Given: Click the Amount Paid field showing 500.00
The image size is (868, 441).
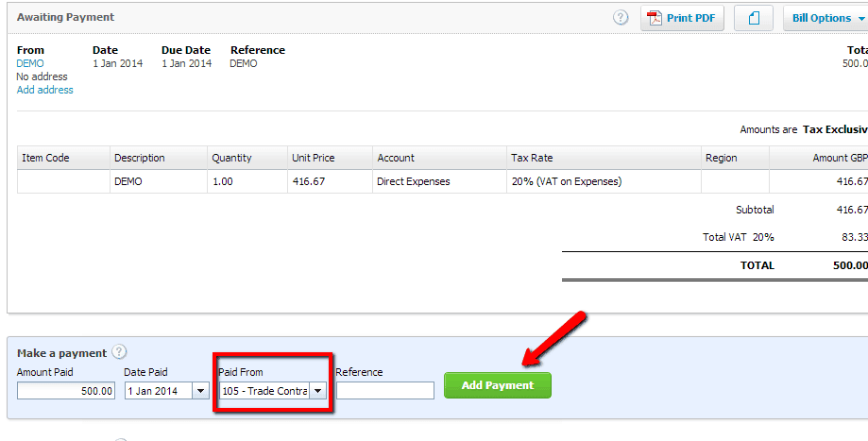Looking at the screenshot, I should (x=66, y=391).
